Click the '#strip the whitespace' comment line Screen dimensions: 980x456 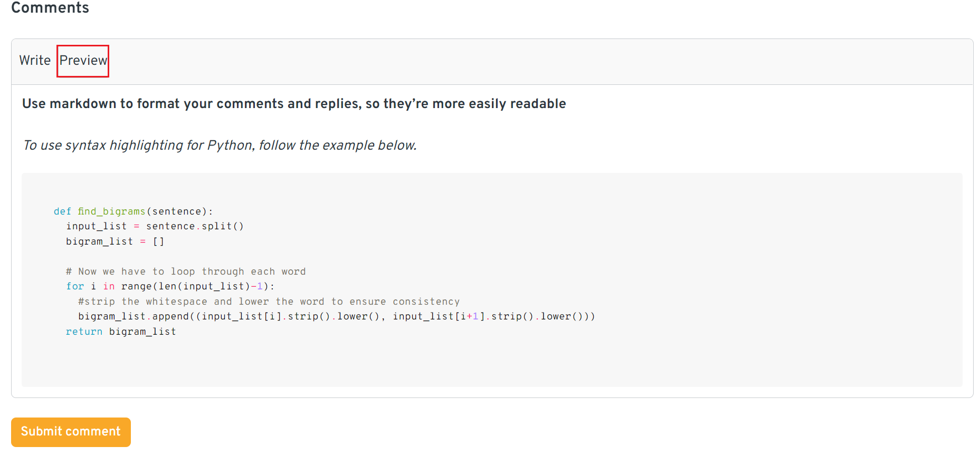point(269,302)
